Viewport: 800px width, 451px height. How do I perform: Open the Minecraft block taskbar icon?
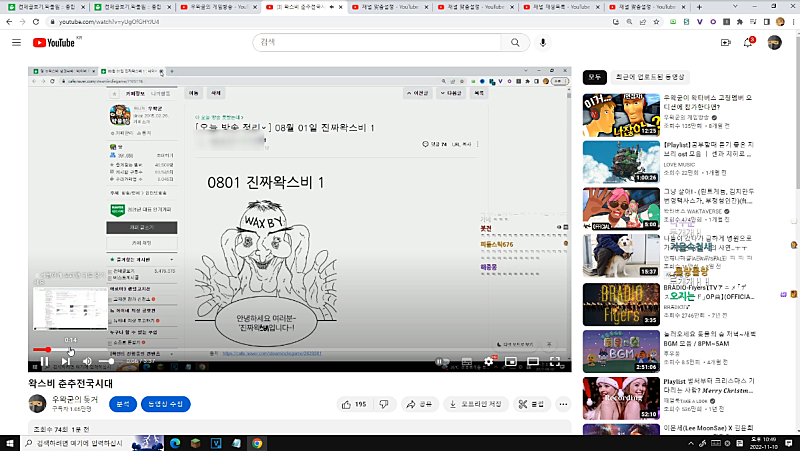tap(195, 443)
